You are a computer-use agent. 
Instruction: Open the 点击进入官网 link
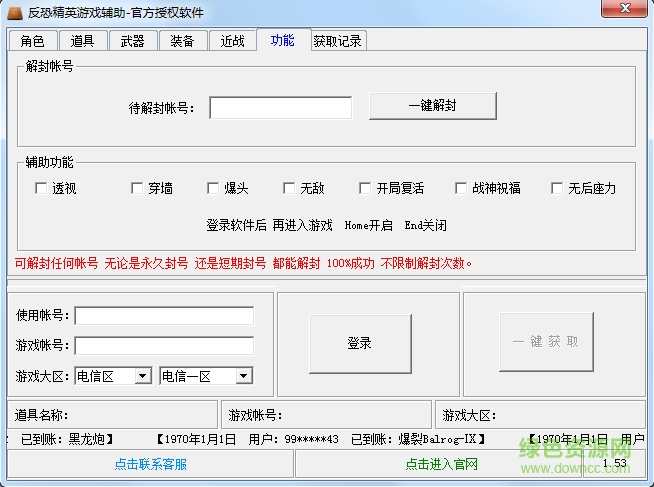(x=441, y=464)
